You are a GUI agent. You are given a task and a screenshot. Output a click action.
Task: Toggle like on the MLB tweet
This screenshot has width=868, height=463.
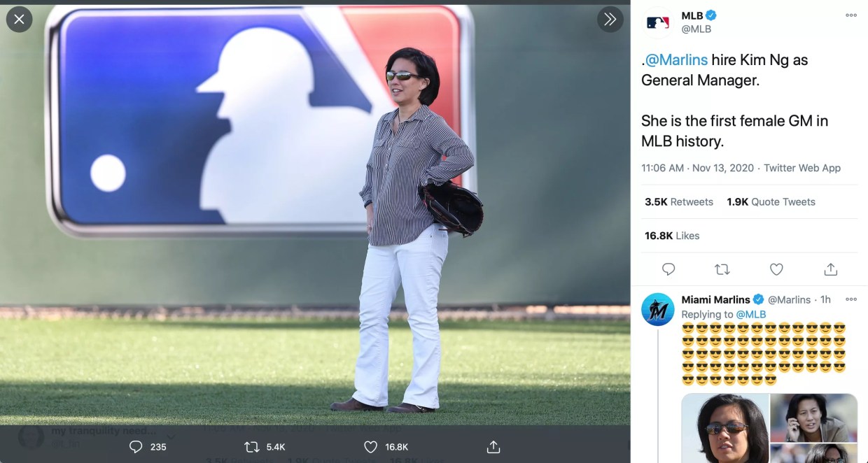point(776,269)
